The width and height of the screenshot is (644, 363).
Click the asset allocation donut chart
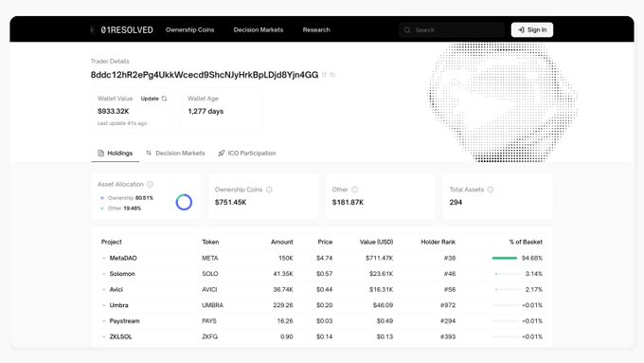click(184, 202)
